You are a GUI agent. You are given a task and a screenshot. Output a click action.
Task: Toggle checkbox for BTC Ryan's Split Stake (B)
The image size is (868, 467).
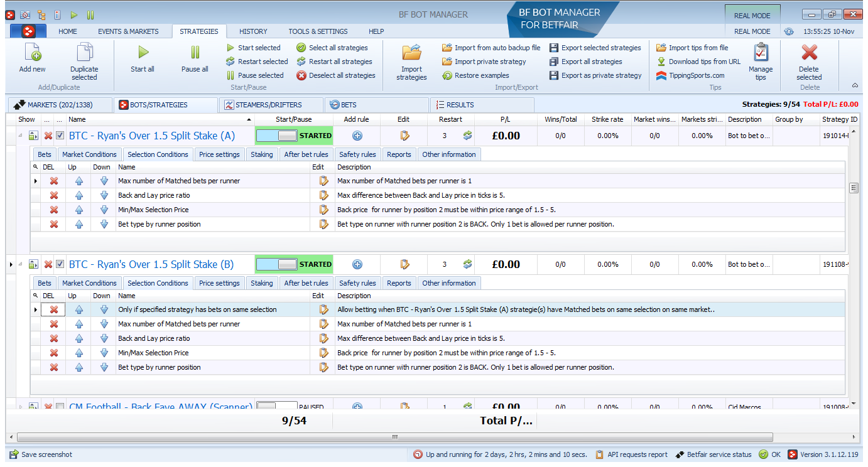click(x=60, y=264)
